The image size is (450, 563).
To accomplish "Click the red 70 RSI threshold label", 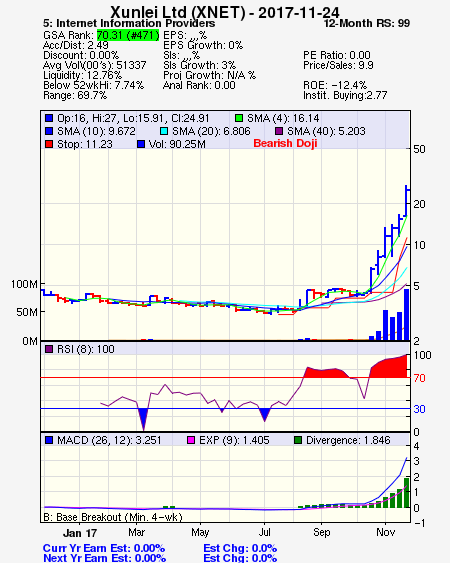I will 419,378.
